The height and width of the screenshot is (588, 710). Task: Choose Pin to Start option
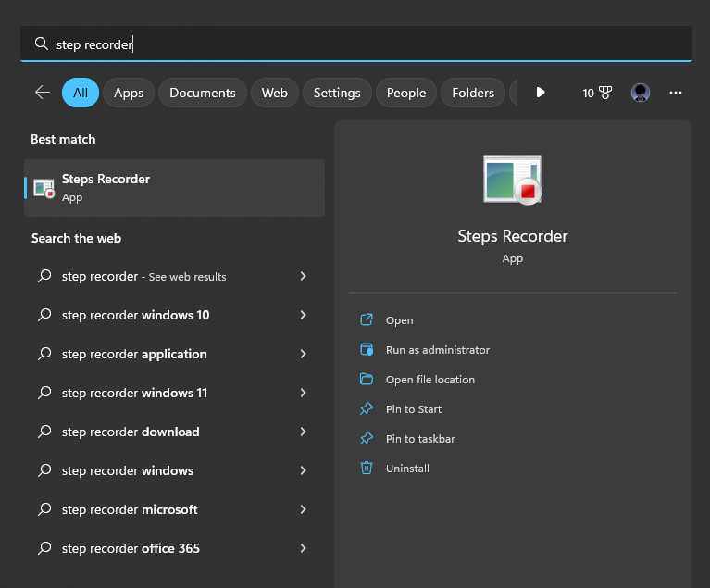[413, 409]
